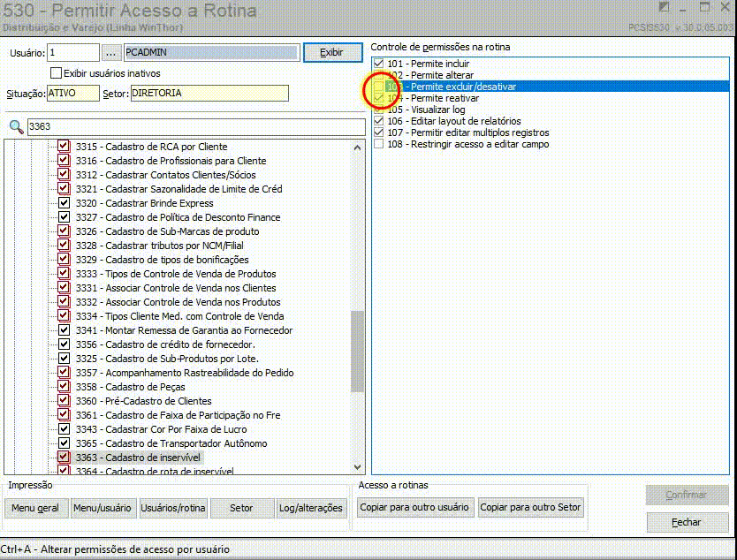
Task: Toggle checkbox for 3341 - Montar Remessa de Garantia
Action: [x=64, y=330]
